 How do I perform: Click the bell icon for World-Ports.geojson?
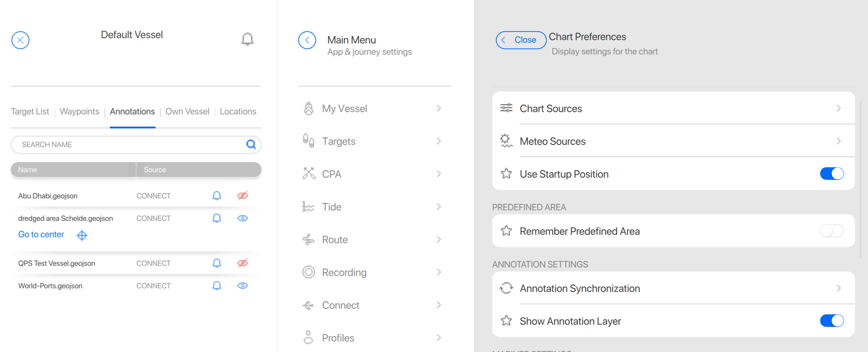coord(217,286)
